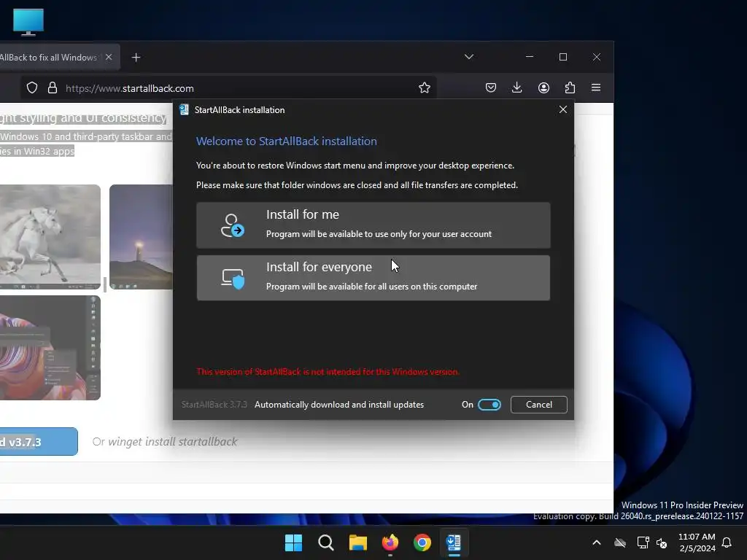Launch Google Chrome from taskbar
This screenshot has width=747, height=560.
422,542
